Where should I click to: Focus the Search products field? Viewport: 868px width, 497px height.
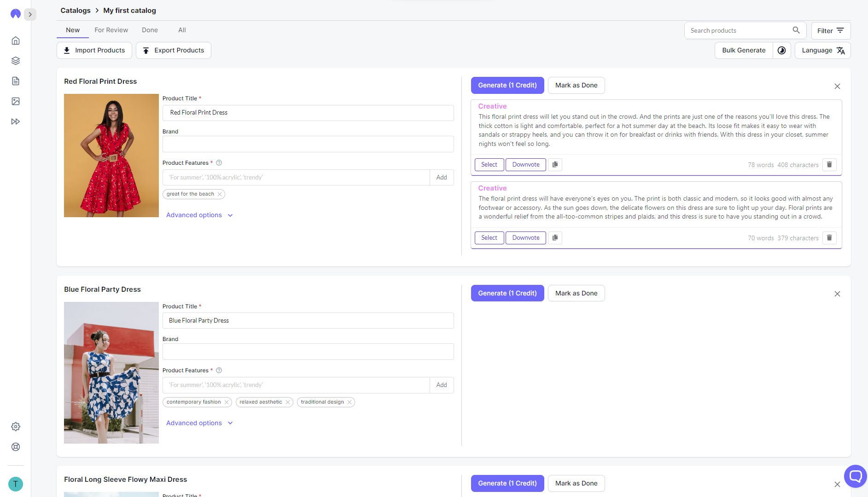pos(739,30)
